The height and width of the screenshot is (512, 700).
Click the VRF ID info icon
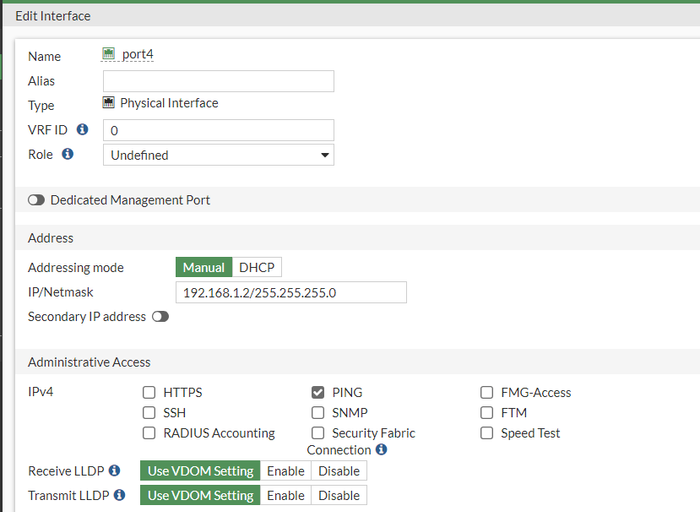[x=82, y=129]
